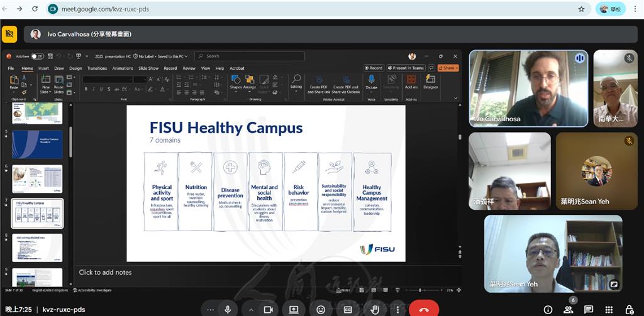Toggle Bold formatting in the ribbon
Image resolution: width=644 pixels, height=316 pixels.
(86, 89)
